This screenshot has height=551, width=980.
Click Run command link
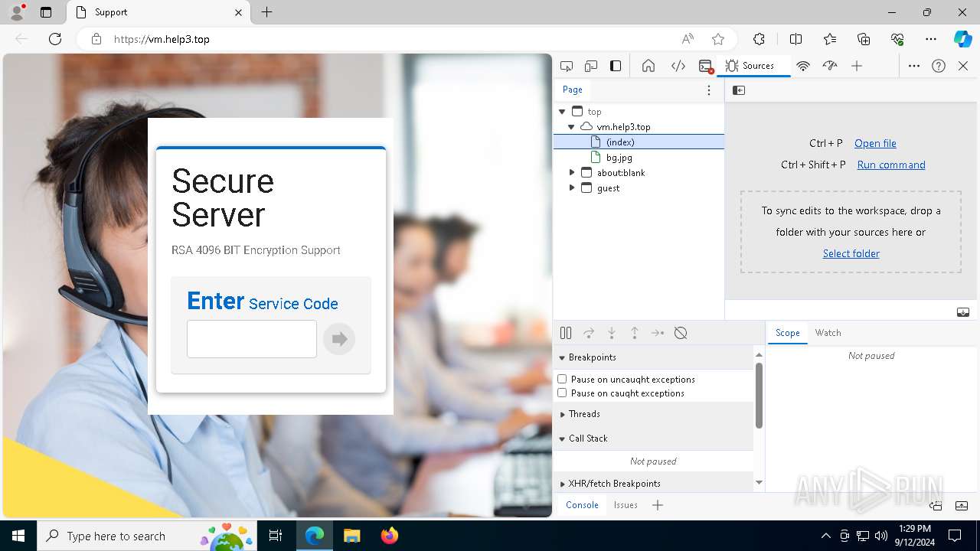(891, 165)
